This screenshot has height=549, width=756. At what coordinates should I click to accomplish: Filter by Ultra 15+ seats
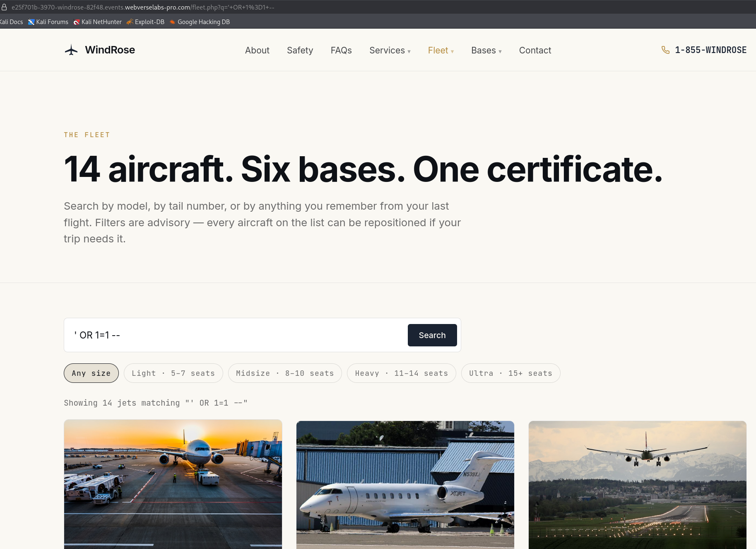coord(511,373)
